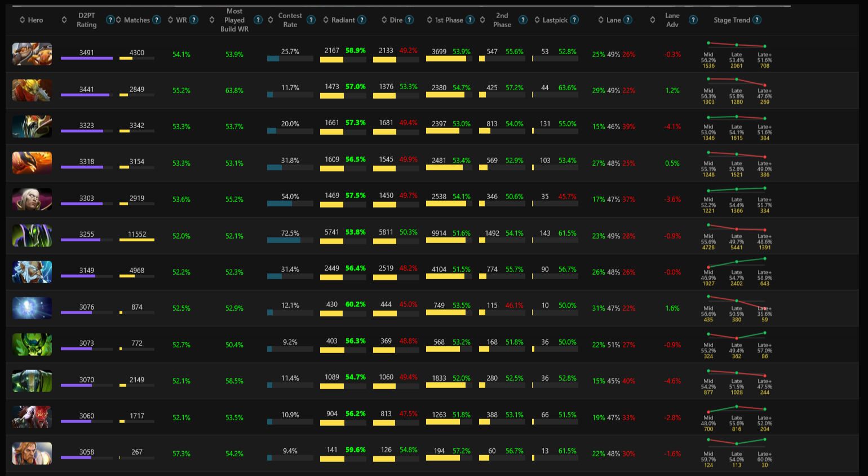Open hero portrait in the 3303 rating row
Image resolution: width=868 pixels, height=476 pixels.
[32, 199]
